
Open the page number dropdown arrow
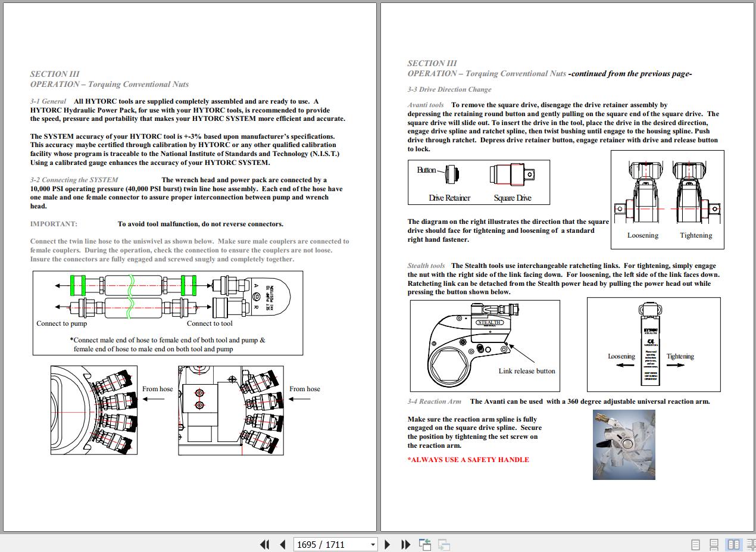pos(373,544)
